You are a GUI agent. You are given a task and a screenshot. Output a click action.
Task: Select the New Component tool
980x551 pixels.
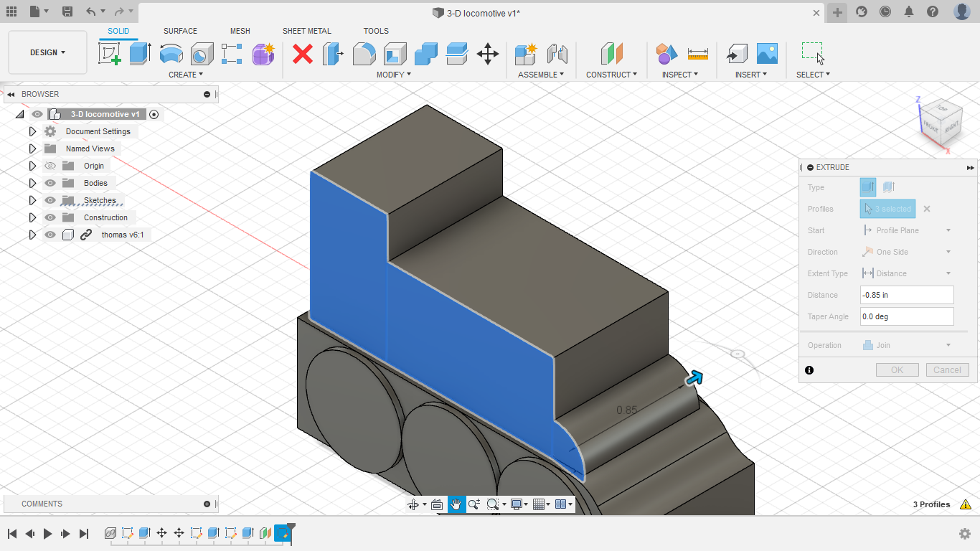pos(526,54)
